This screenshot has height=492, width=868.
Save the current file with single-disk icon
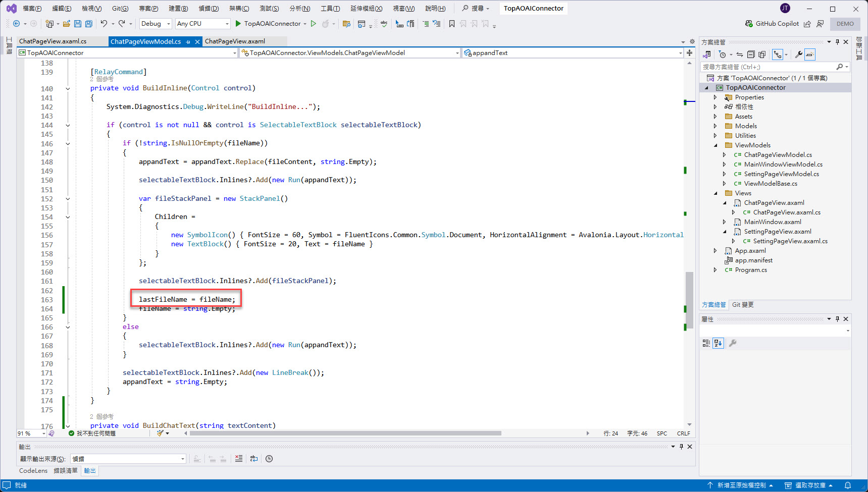coord(78,24)
